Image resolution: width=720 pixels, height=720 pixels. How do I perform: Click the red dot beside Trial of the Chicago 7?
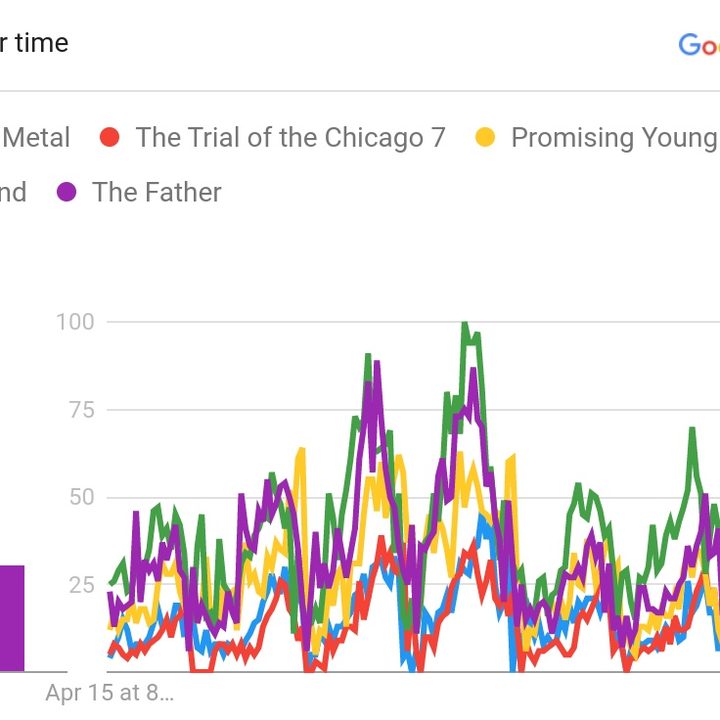110,138
